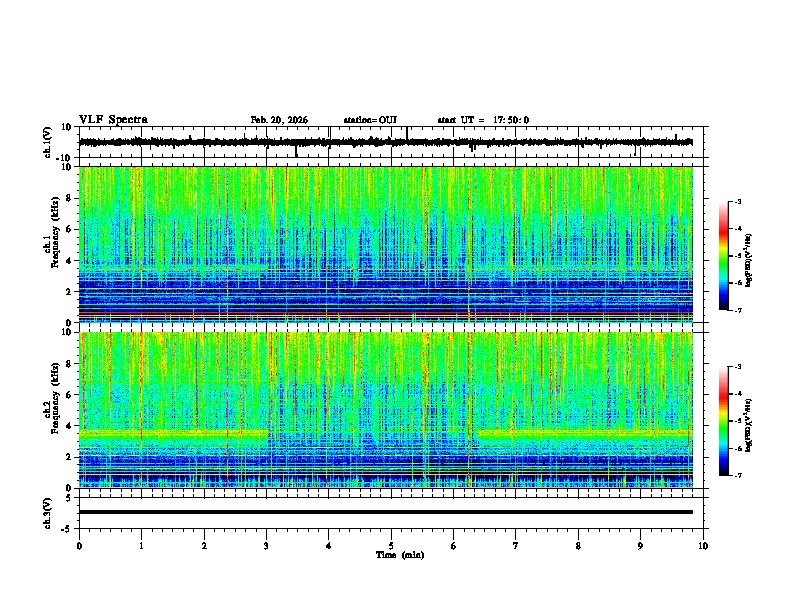Click the time axis tick label "0"
Viewport: 792px width, 612px height.
coord(79,546)
